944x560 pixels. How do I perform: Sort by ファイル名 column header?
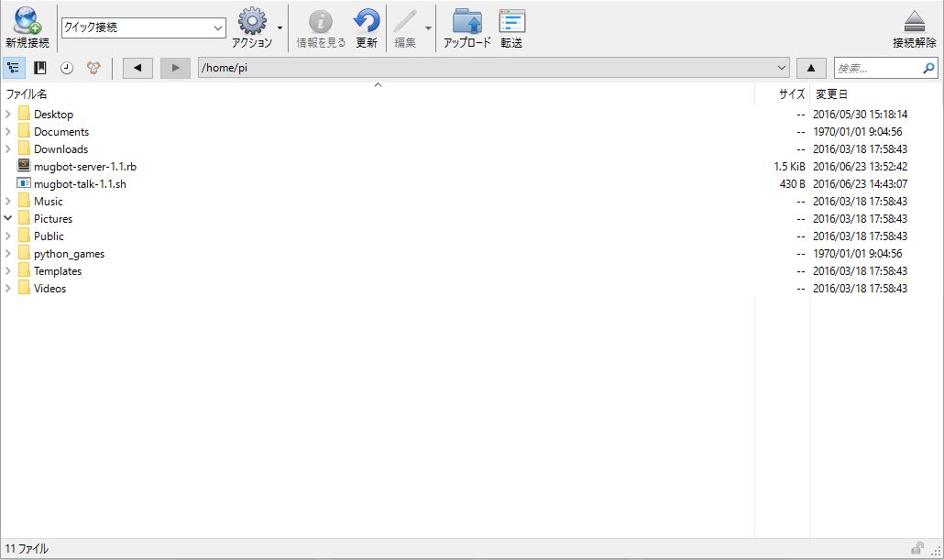pos(378,93)
